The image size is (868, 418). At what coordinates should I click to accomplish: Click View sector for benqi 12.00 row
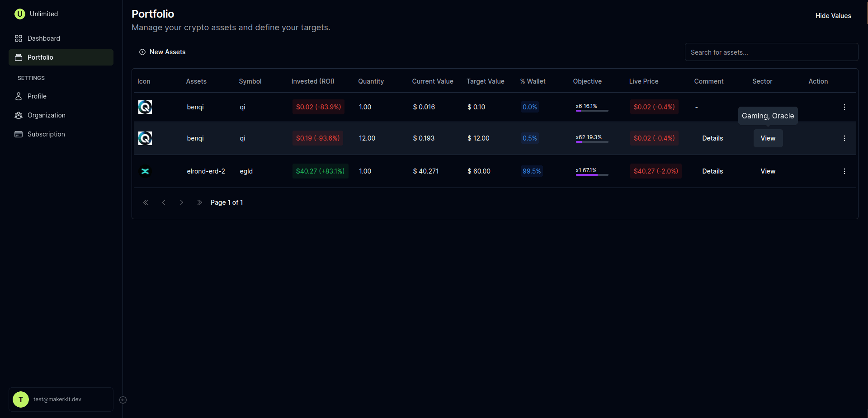pos(768,138)
